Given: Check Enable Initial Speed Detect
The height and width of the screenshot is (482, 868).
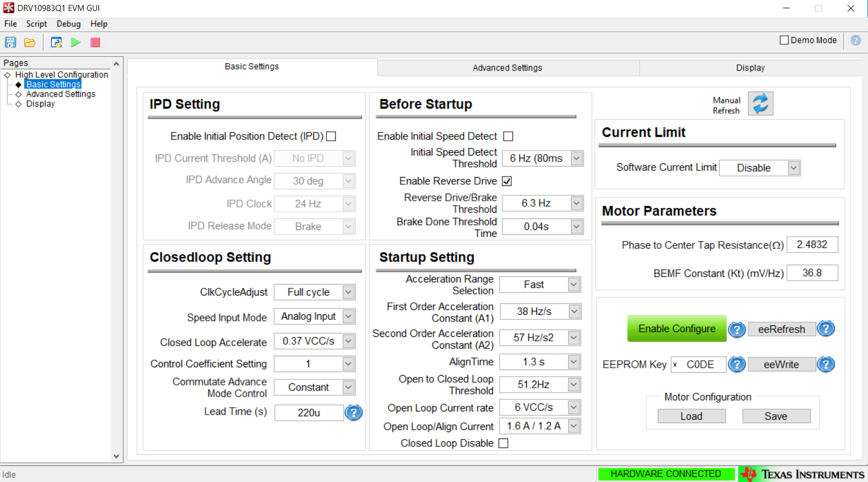Looking at the screenshot, I should point(508,136).
